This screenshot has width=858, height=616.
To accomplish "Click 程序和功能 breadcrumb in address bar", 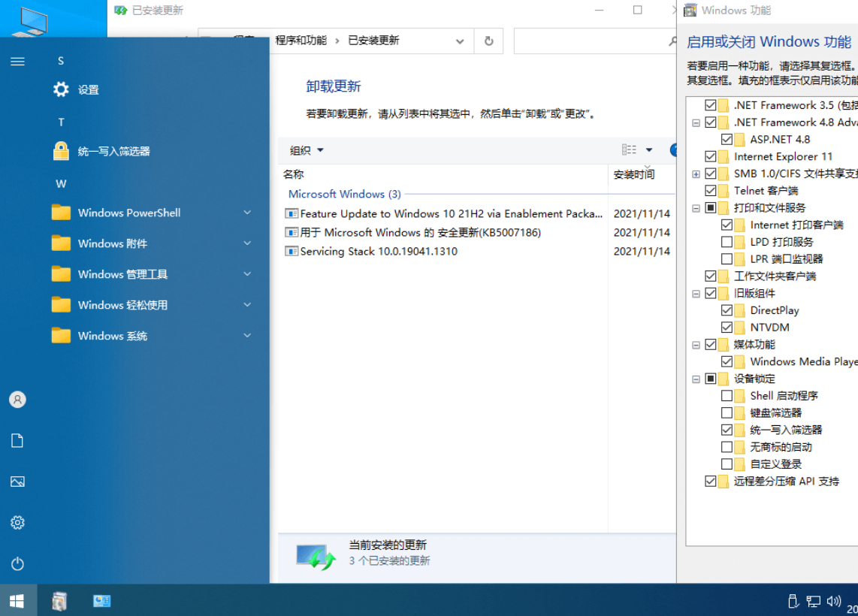I will [301, 41].
